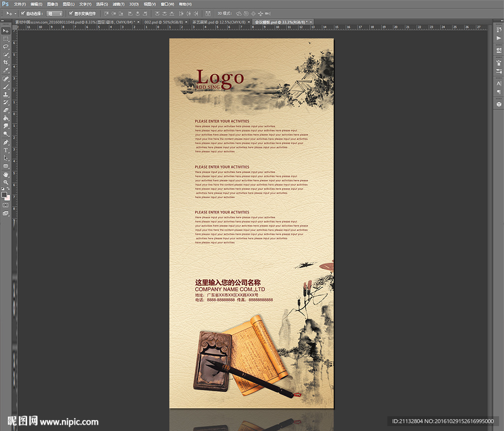Toggle the 显示变换控件 checkbox
Image resolution: width=504 pixels, height=431 pixels.
[x=71, y=13]
